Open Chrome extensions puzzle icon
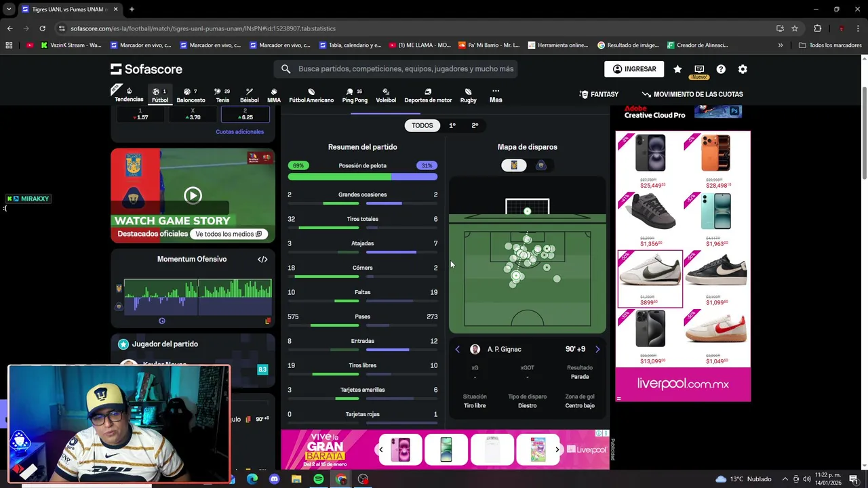The height and width of the screenshot is (488, 868). tap(817, 28)
